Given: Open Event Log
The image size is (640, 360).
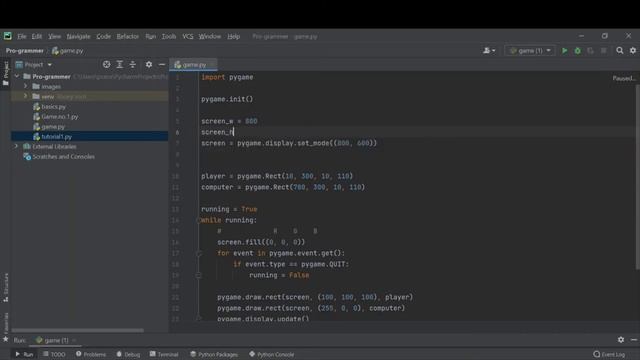Looking at the screenshot, I should pyautogui.click(x=609, y=354).
